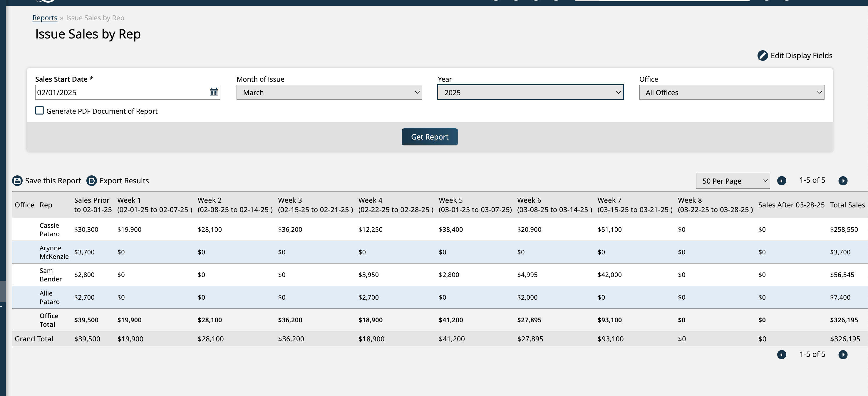Go to previous page using top arrow
This screenshot has width=868, height=396.
click(x=781, y=181)
